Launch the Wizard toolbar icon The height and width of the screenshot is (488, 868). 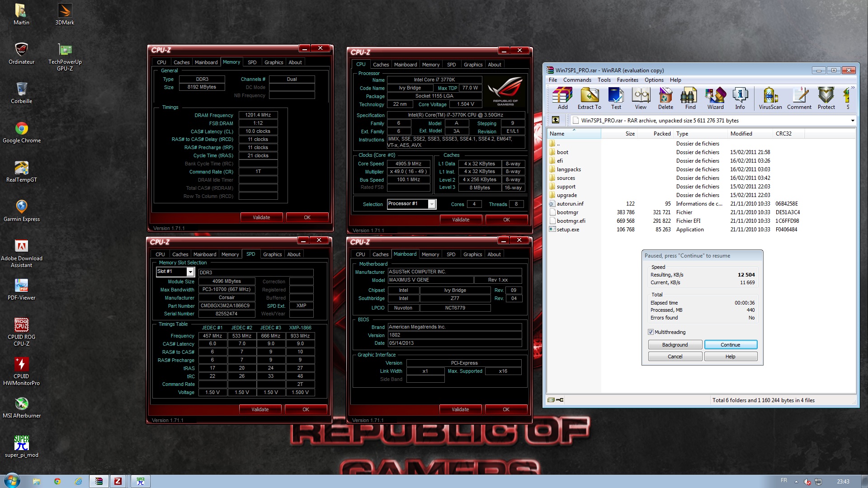pos(715,99)
